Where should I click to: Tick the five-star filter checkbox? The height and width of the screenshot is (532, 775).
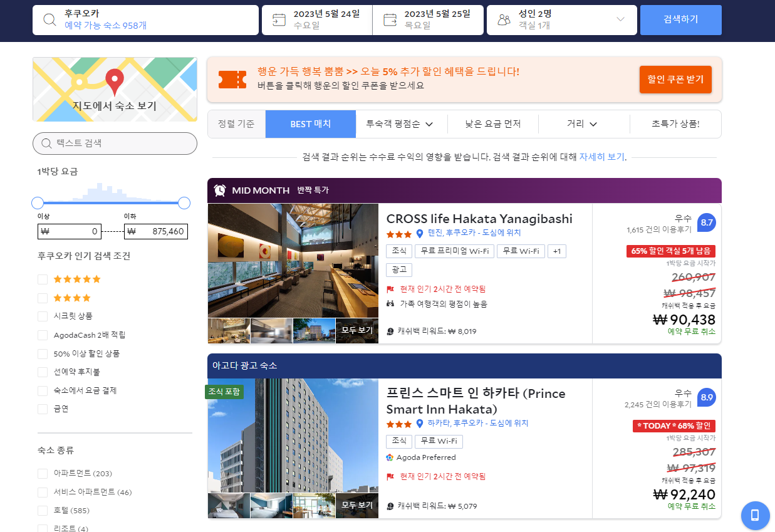click(x=43, y=279)
